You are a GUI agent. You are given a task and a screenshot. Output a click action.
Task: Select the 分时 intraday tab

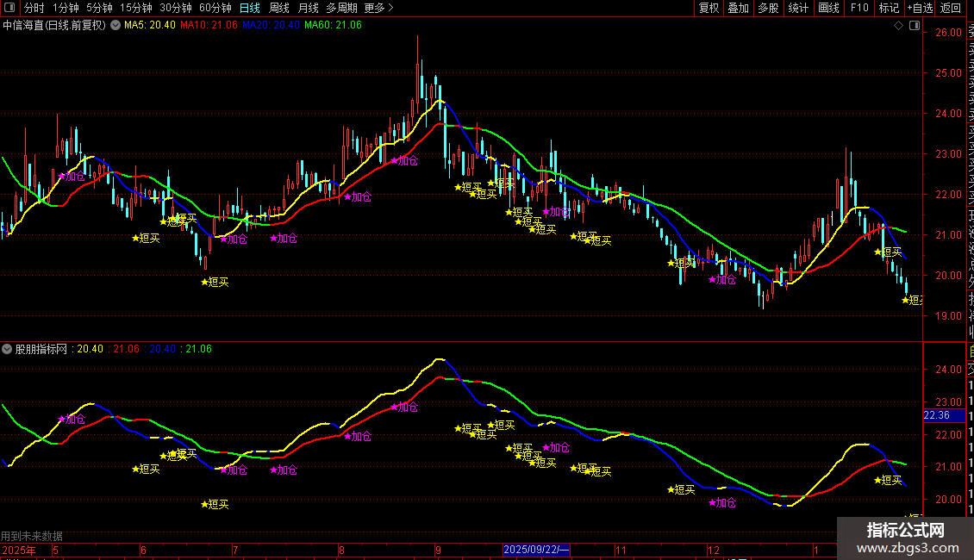(34, 8)
